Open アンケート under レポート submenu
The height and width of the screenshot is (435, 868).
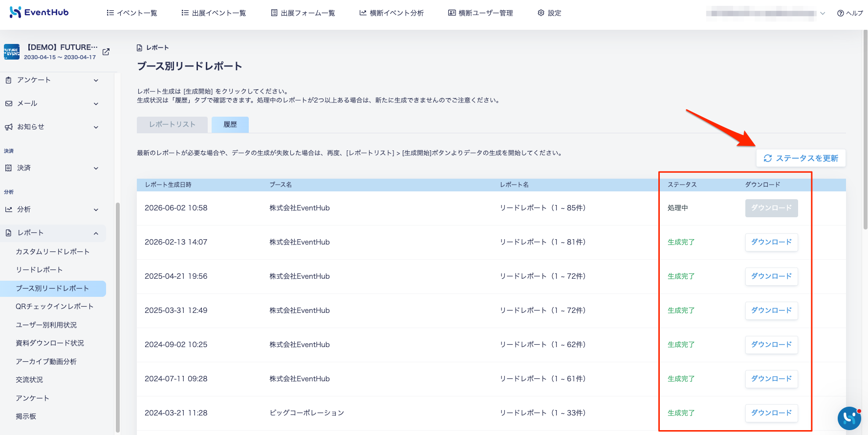coord(32,398)
